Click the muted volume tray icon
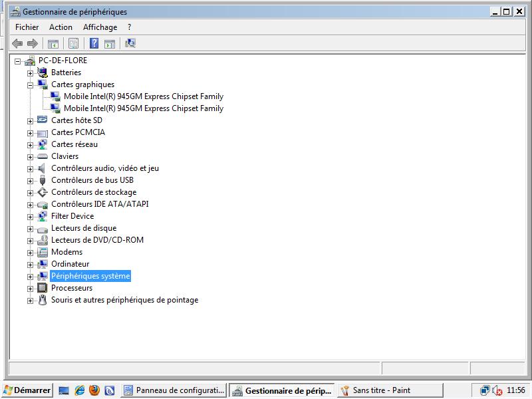Screen dimensions: 532x399 497,391
